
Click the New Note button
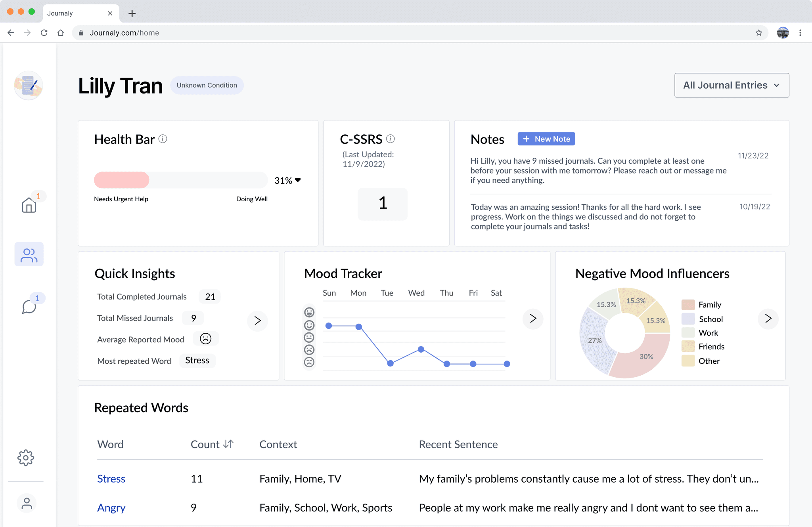pos(546,139)
